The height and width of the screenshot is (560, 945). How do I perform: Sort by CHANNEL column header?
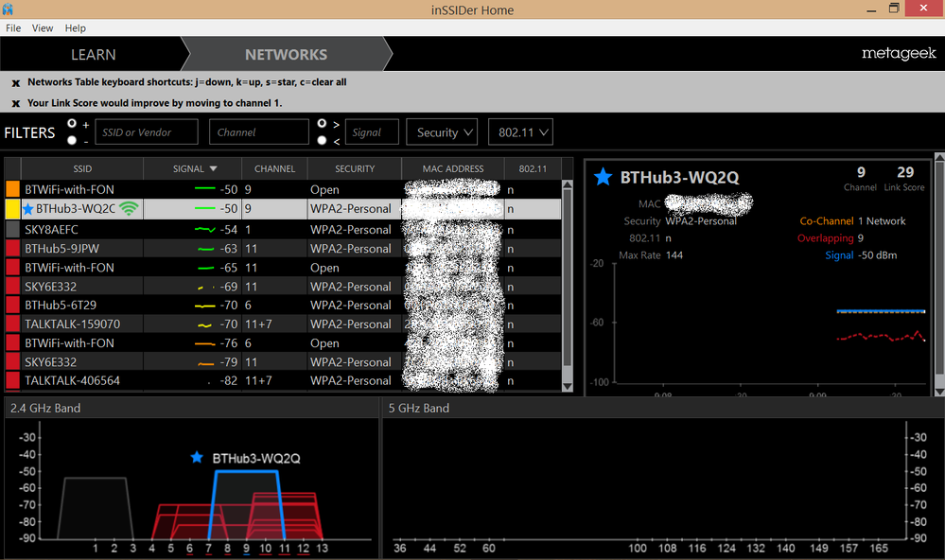[275, 168]
